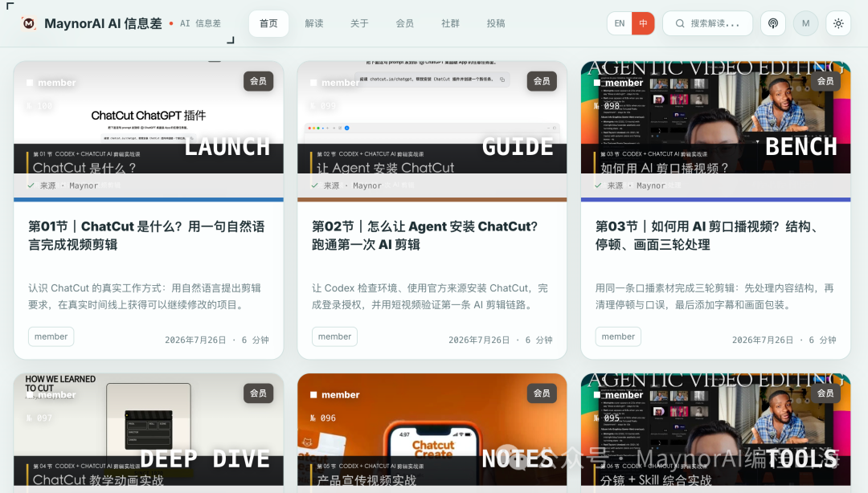Click the MaynorAI AI 信息差 site title

pyautogui.click(x=103, y=23)
